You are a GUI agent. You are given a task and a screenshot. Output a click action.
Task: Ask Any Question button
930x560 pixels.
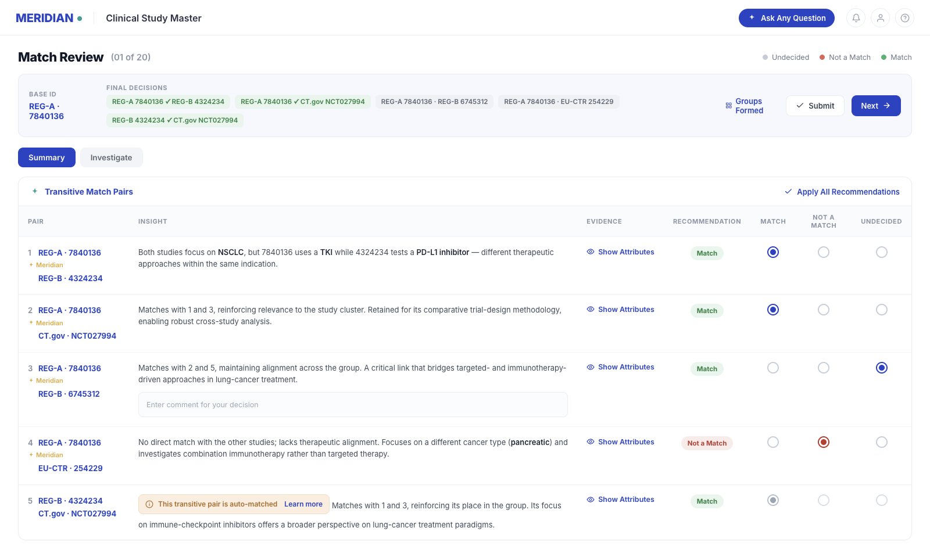click(x=786, y=18)
